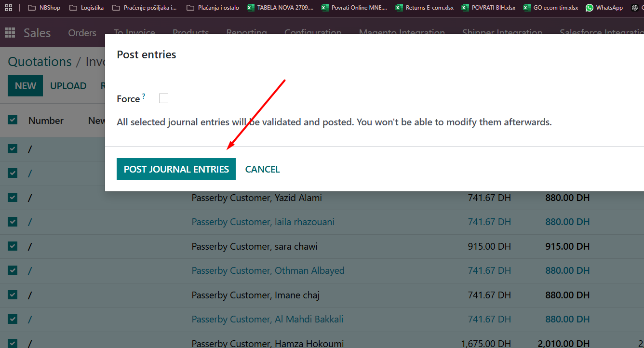Open the Logistika bookmark folder

coord(86,8)
